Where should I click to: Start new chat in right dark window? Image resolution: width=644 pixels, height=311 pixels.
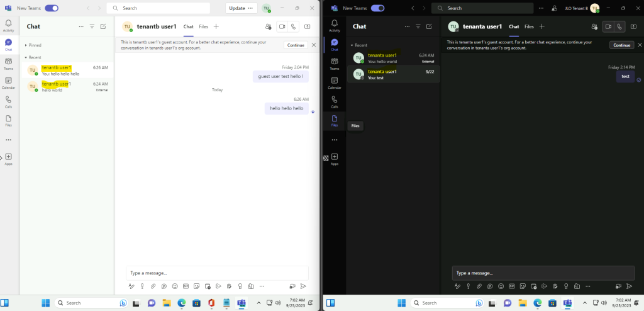(429, 26)
